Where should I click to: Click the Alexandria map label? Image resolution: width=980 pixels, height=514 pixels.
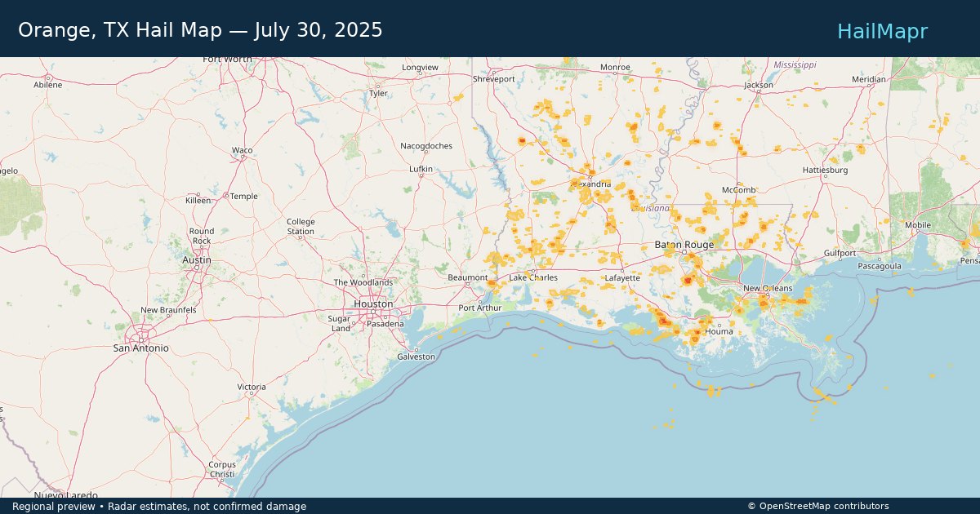(x=590, y=184)
